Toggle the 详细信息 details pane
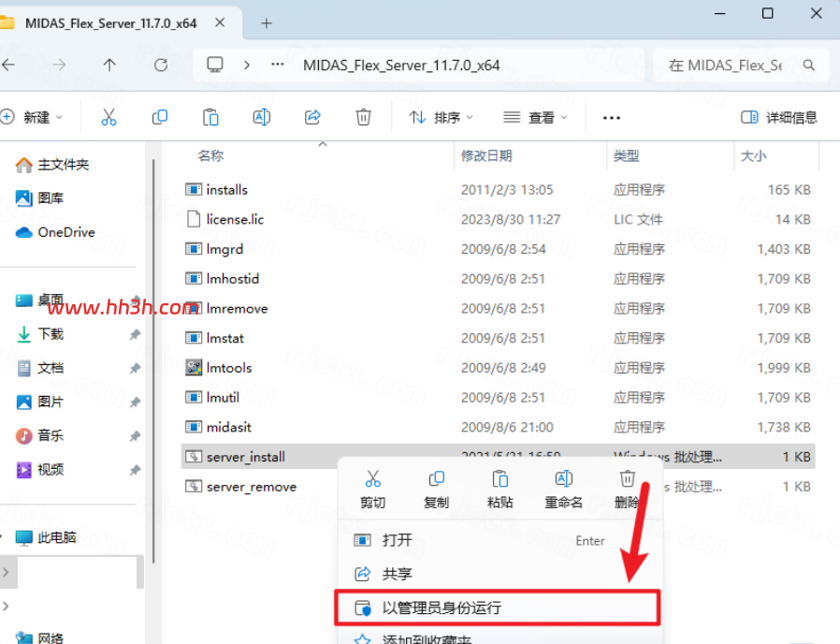Image resolution: width=840 pixels, height=644 pixels. point(779,117)
